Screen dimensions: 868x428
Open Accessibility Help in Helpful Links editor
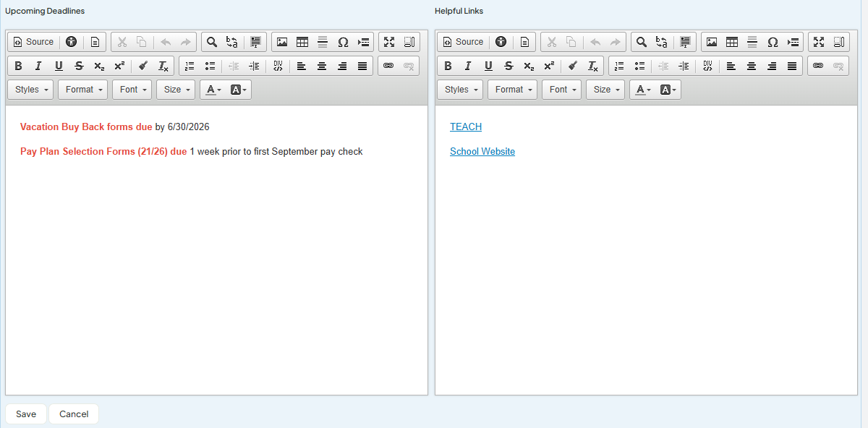(501, 42)
